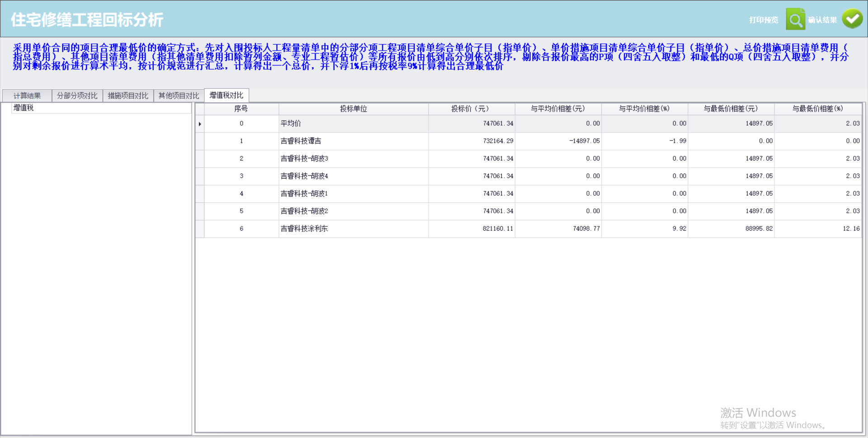This screenshot has height=438, width=868.
Task: Click the green confirm result checkmark icon
Action: [852, 19]
